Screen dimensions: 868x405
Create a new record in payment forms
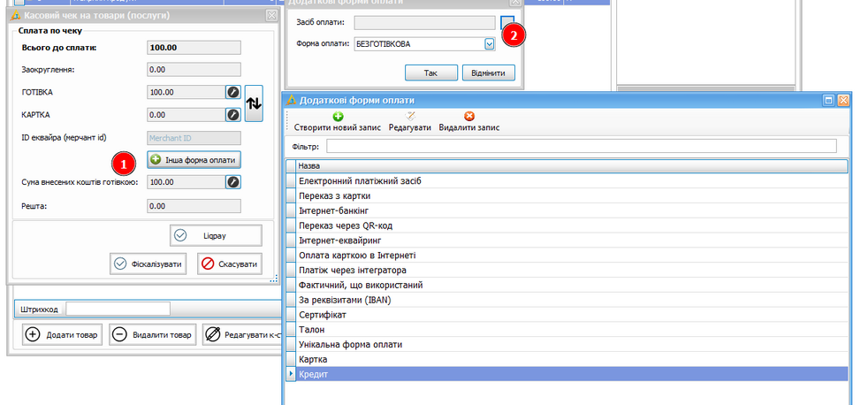pos(338,122)
